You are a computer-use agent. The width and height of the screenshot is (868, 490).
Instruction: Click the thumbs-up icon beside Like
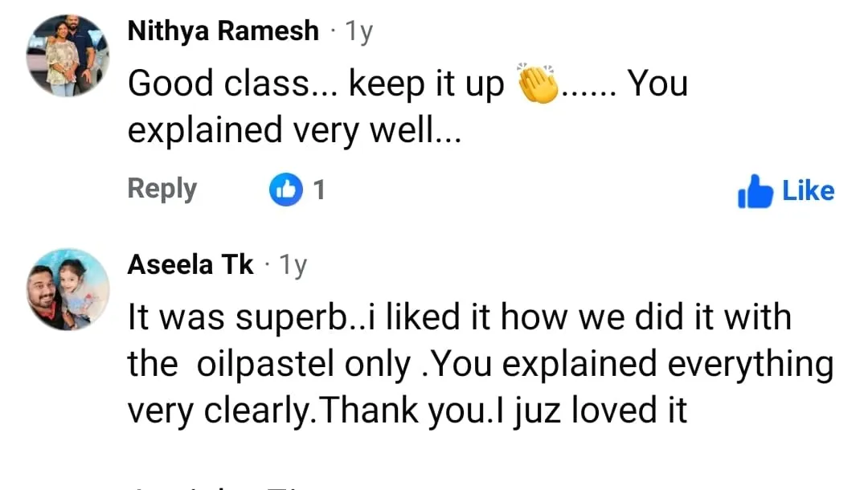point(754,191)
